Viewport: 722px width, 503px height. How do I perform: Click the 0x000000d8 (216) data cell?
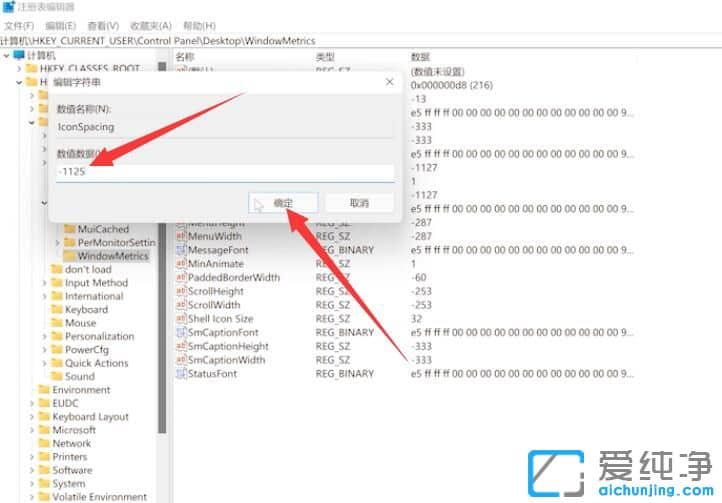[x=451, y=85]
